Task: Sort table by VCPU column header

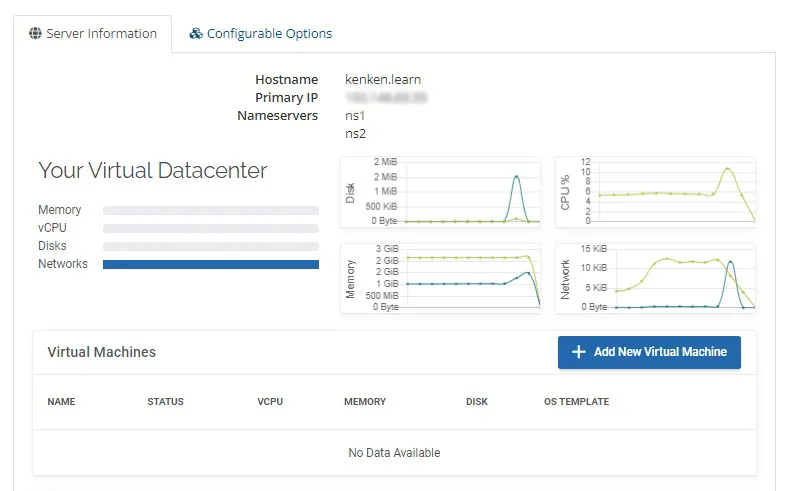Action: point(270,402)
